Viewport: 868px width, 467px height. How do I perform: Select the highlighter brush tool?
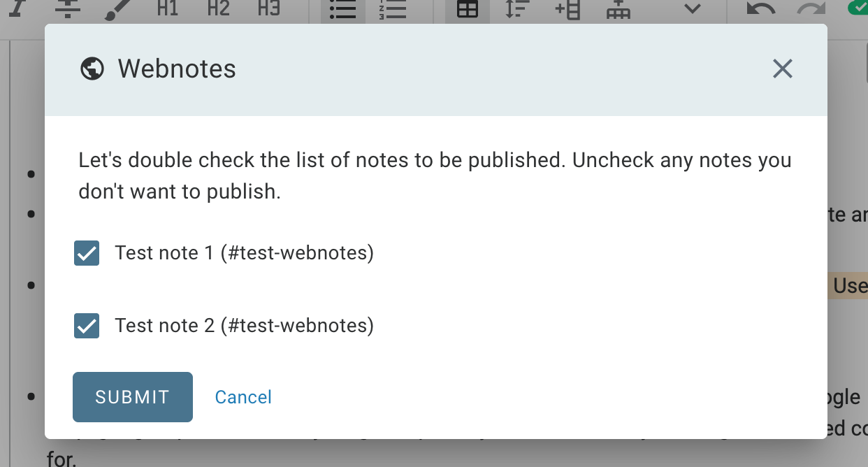click(x=119, y=9)
